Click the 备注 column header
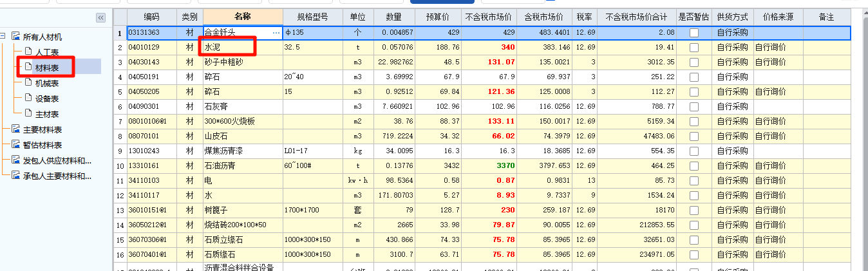The image size is (868, 271). [827, 17]
